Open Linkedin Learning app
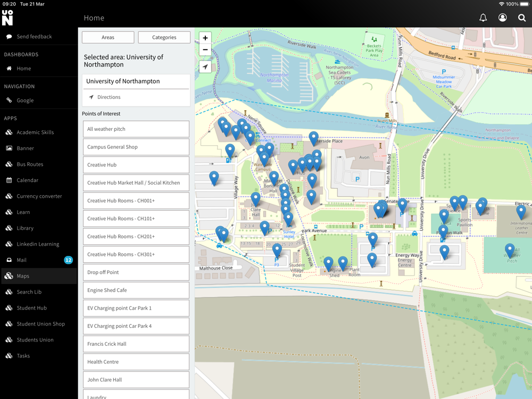Image resolution: width=532 pixels, height=399 pixels. click(x=39, y=244)
